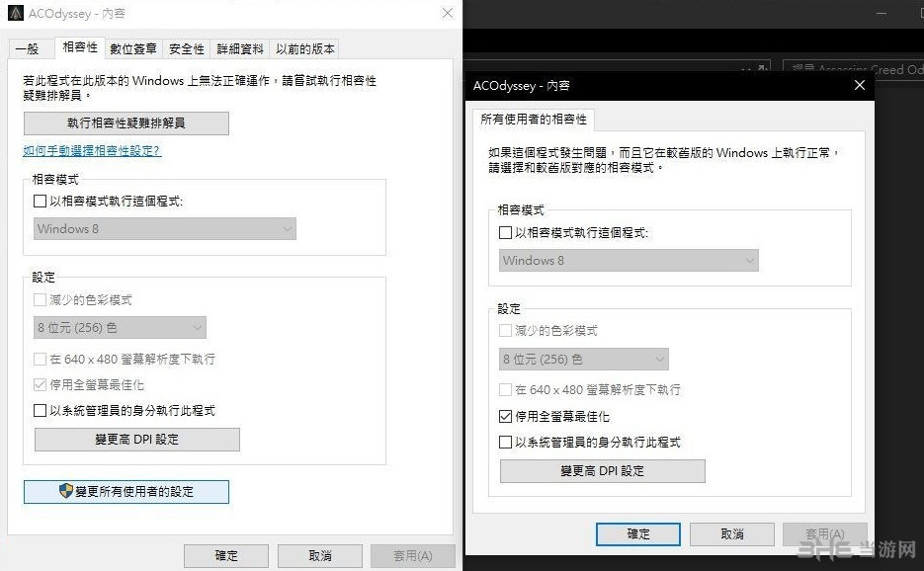
Task: Uncheck 停用全螢幕最佳化 in the right dialog
Action: [506, 417]
